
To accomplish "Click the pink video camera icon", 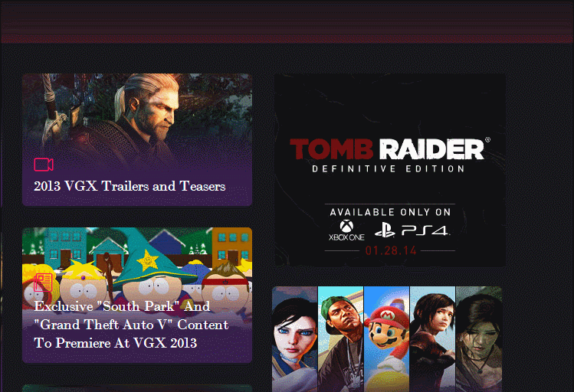I will point(44,165).
